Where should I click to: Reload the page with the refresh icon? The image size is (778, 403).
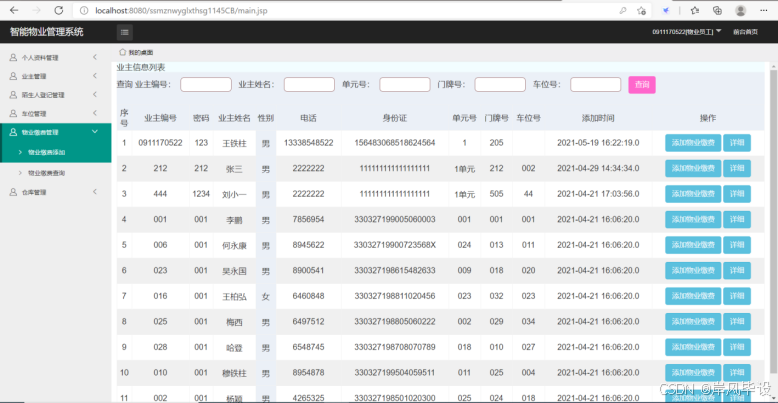(59, 10)
